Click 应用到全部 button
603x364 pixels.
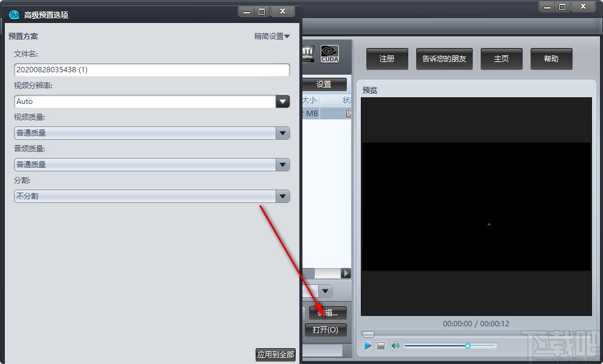(276, 354)
